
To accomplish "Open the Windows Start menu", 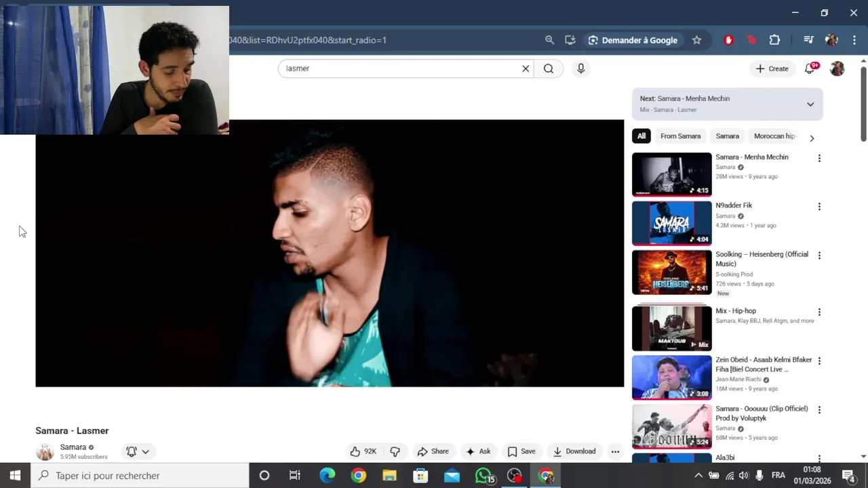I will coord(15,476).
